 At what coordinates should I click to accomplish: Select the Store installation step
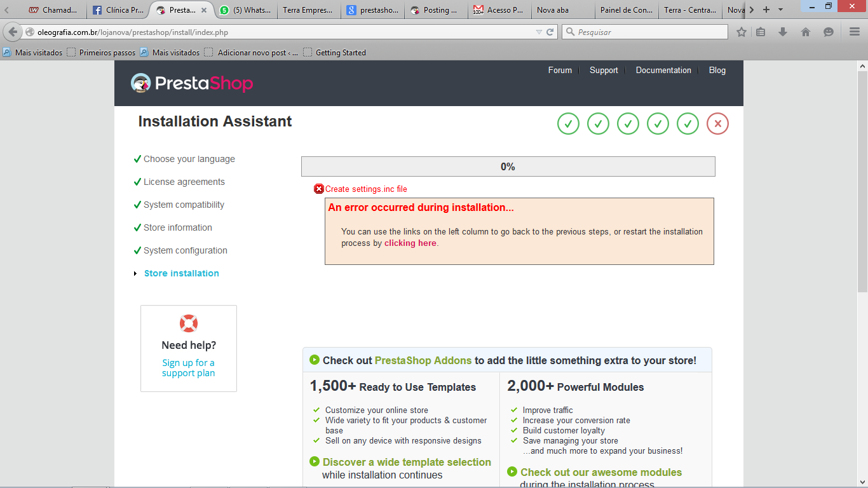click(x=182, y=273)
